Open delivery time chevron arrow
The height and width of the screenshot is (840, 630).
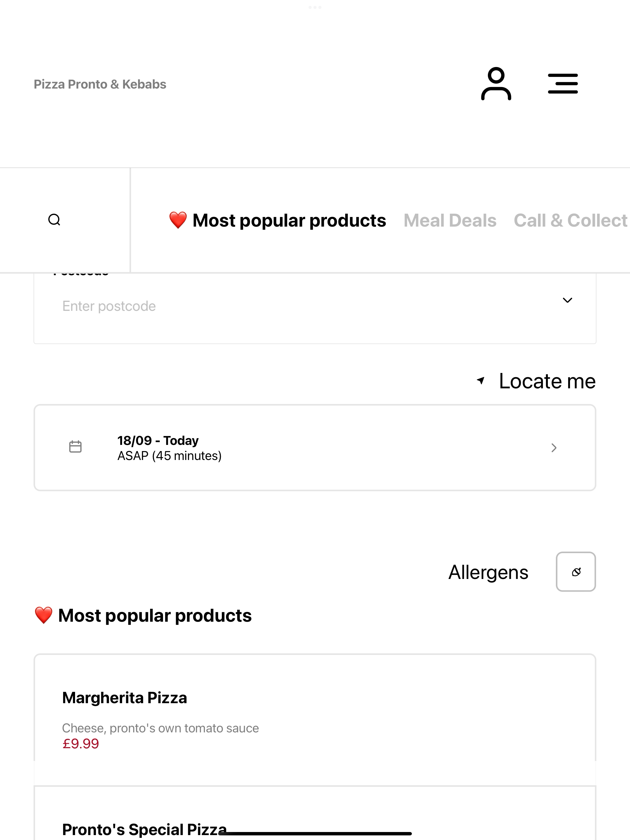[x=554, y=448]
